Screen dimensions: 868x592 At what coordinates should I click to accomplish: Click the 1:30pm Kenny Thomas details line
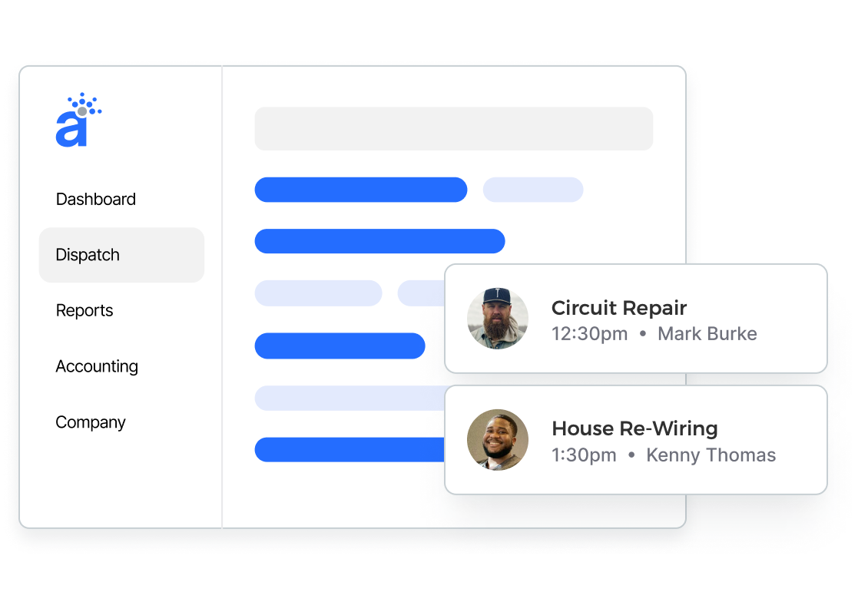tap(664, 455)
